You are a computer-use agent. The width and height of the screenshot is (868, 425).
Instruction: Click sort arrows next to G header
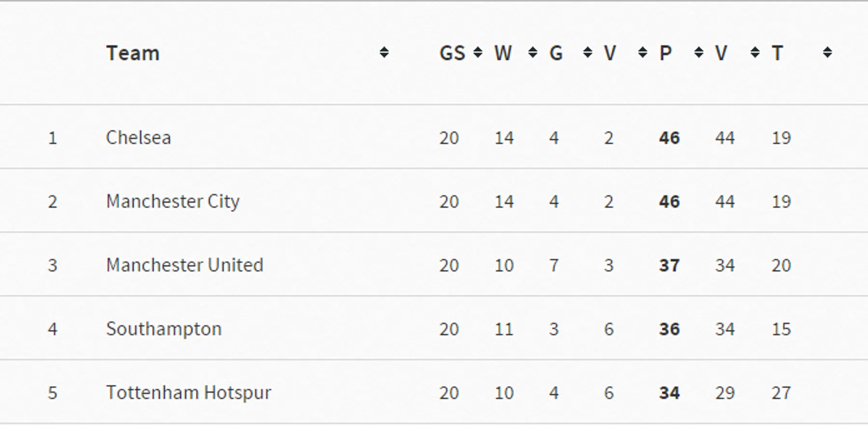pyautogui.click(x=588, y=53)
